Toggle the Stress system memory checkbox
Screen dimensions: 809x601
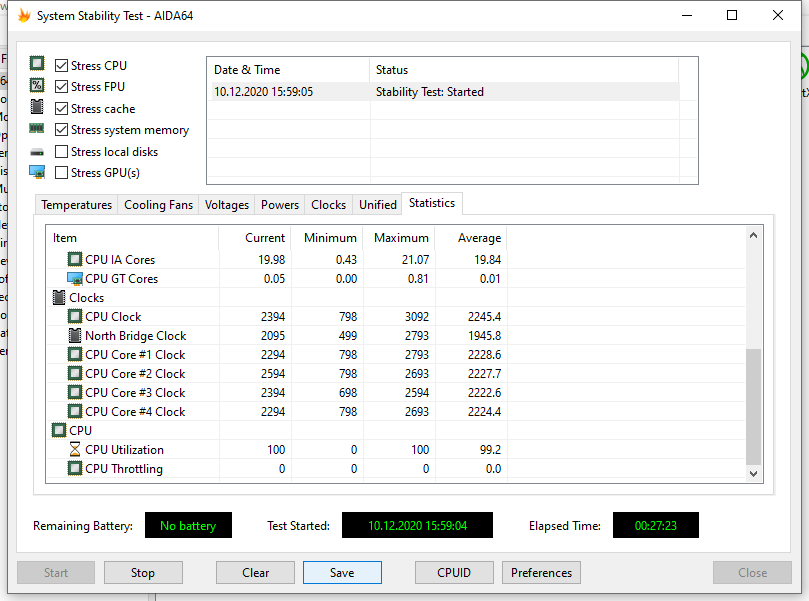tap(61, 129)
